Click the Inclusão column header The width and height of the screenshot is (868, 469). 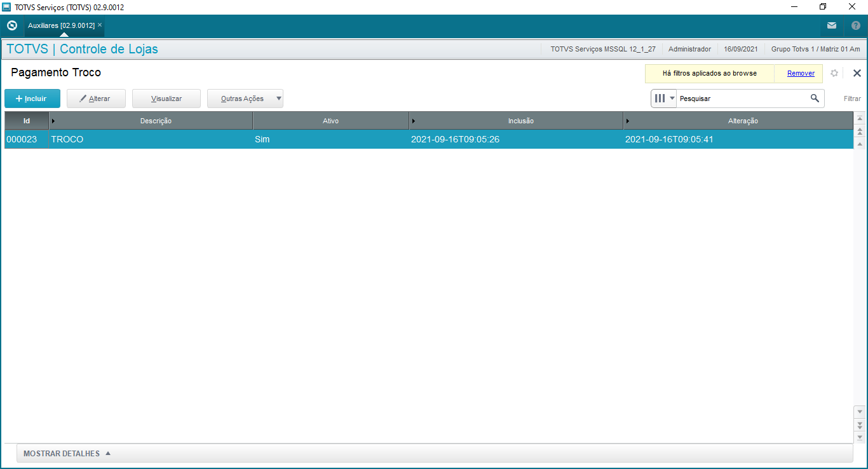[517, 121]
